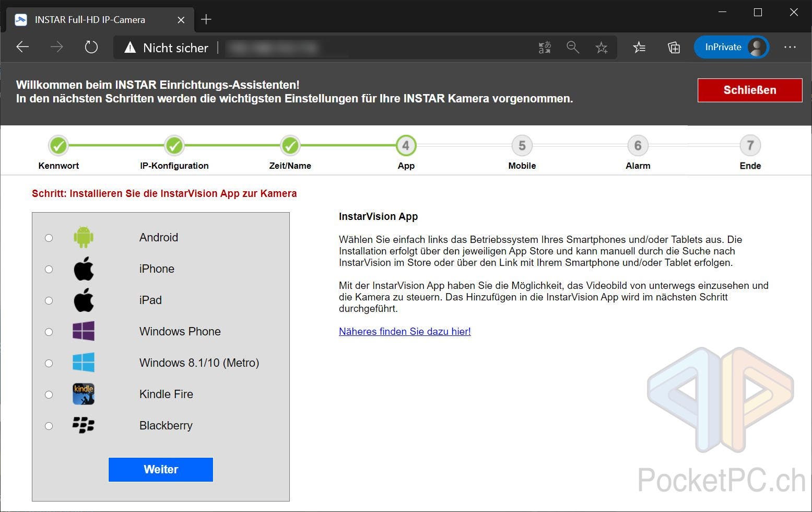Image resolution: width=812 pixels, height=512 pixels.
Task: Click the 'InstarVision App' heading
Action: [379, 216]
